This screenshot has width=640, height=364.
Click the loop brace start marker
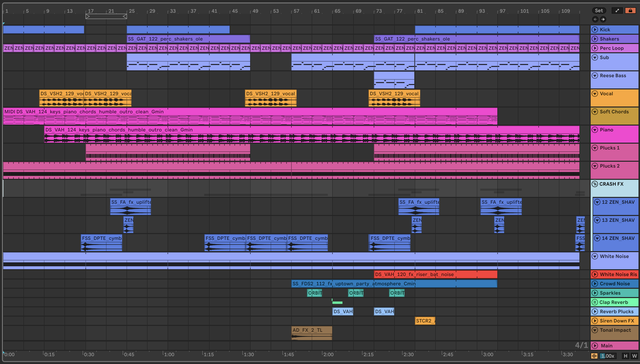88,17
